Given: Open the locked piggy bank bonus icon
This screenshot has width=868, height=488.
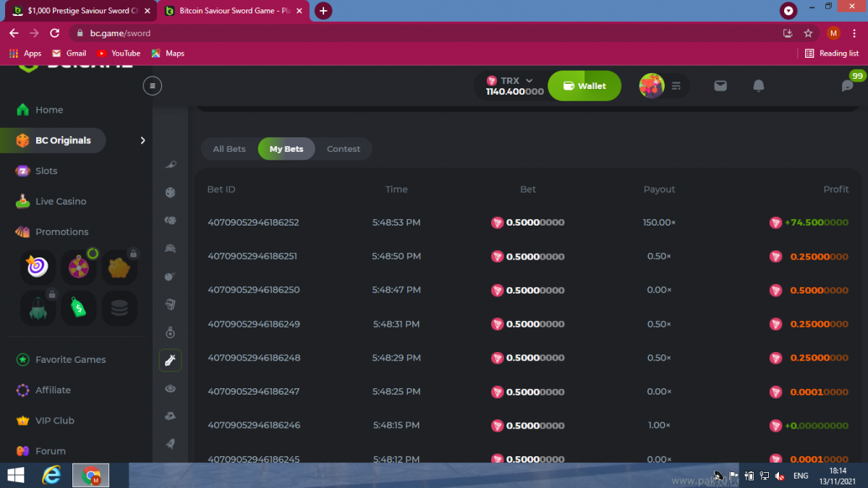Looking at the screenshot, I should (x=119, y=267).
